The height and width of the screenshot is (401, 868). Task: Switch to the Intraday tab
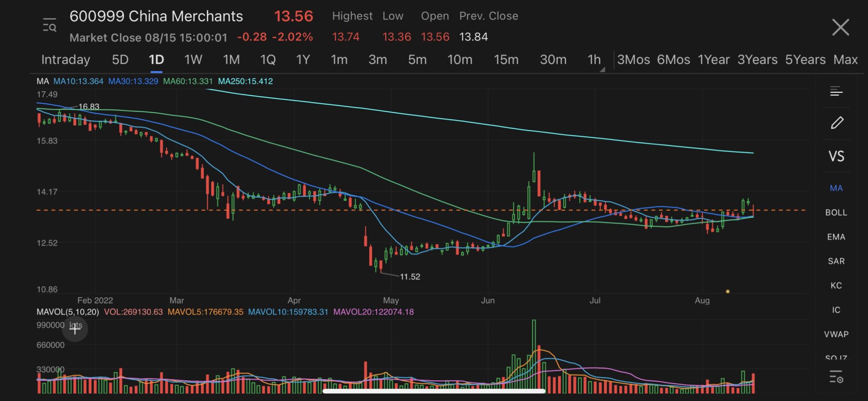click(x=66, y=60)
